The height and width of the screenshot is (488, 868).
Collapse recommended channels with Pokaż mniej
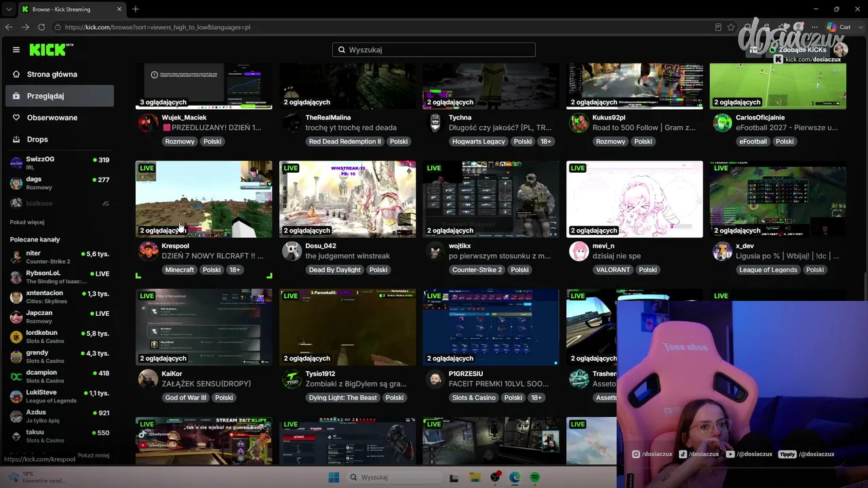pyautogui.click(x=94, y=455)
